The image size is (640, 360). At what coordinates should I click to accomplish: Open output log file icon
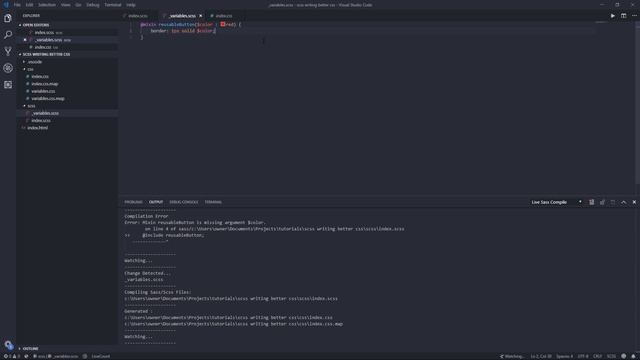(x=613, y=202)
